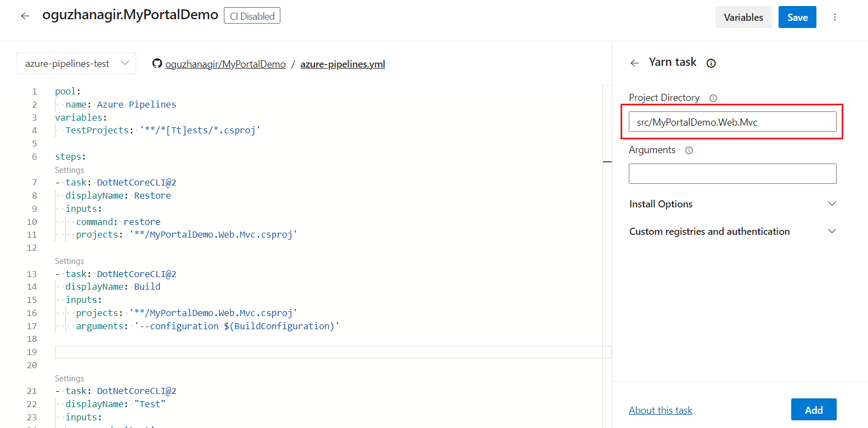The width and height of the screenshot is (868, 428).
Task: Click the 'pool:' line in editor
Action: click(x=68, y=91)
